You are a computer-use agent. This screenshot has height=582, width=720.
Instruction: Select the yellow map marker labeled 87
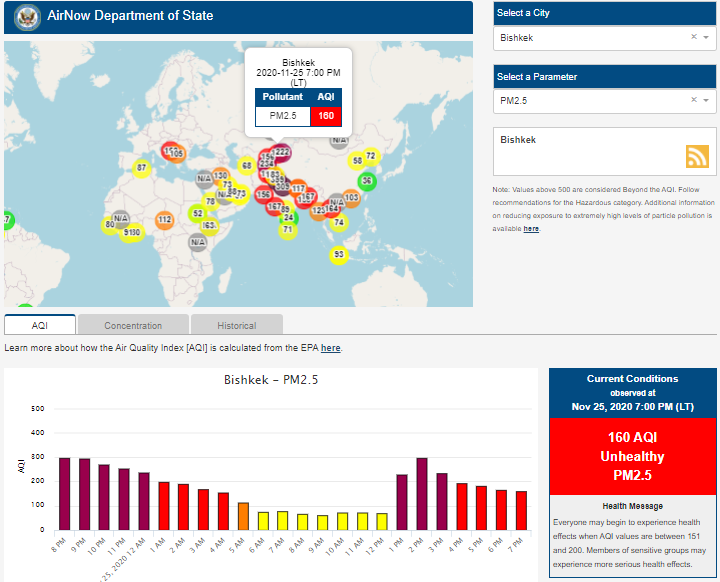(x=142, y=167)
